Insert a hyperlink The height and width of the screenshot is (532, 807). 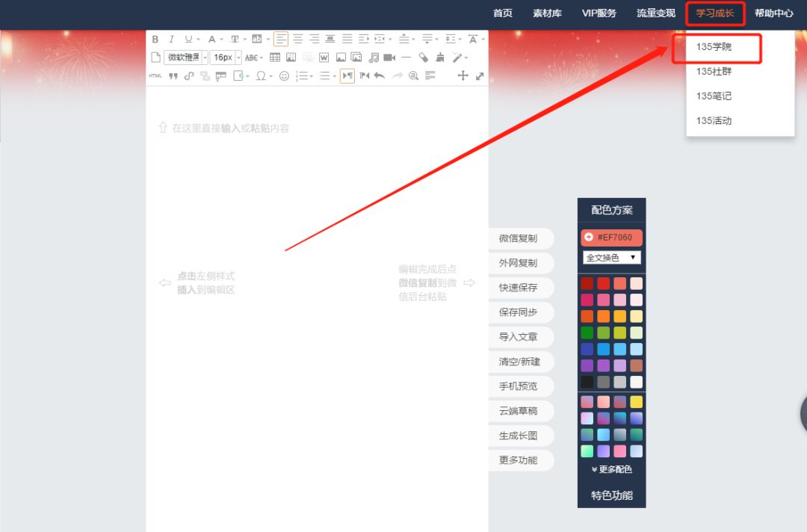point(189,76)
